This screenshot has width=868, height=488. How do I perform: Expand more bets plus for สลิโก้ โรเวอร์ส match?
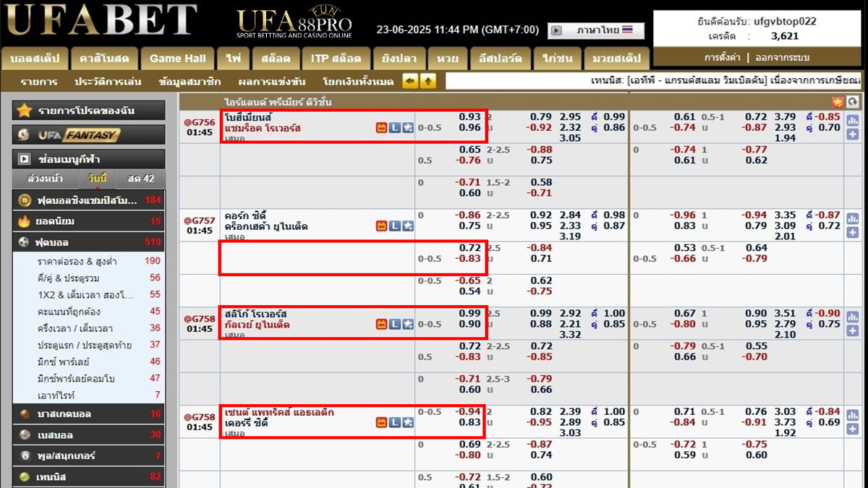pyautogui.click(x=852, y=331)
